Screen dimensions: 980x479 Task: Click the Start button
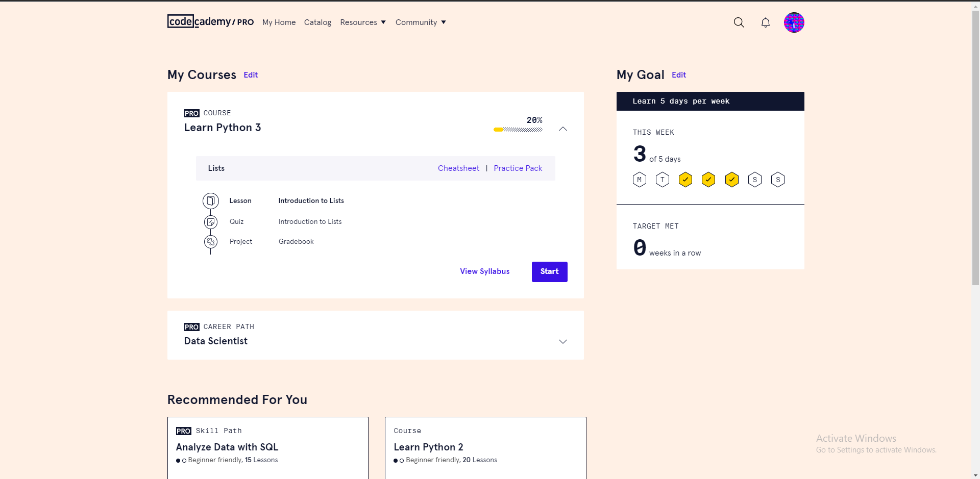point(550,272)
